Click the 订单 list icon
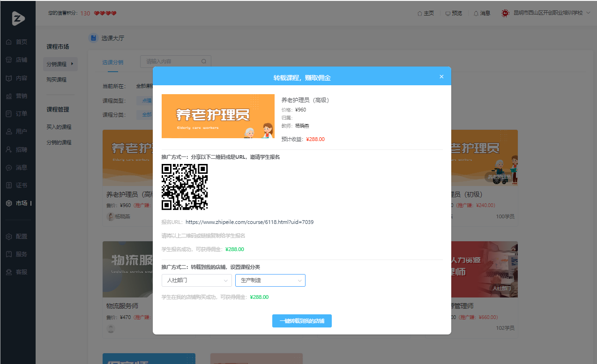597x364 pixels. pos(8,114)
